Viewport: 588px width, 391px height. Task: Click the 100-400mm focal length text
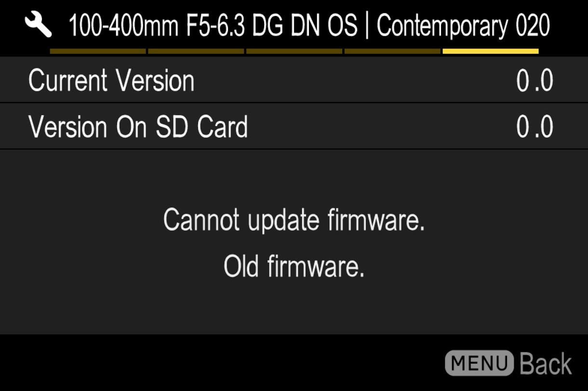click(x=124, y=26)
